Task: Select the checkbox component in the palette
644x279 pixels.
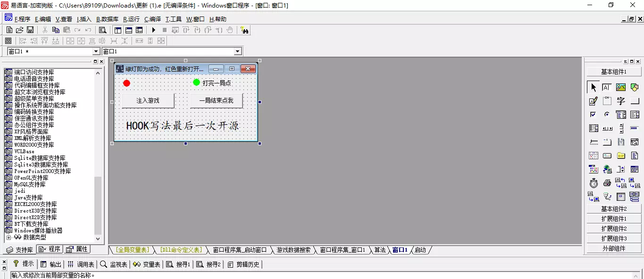Action: (593, 115)
